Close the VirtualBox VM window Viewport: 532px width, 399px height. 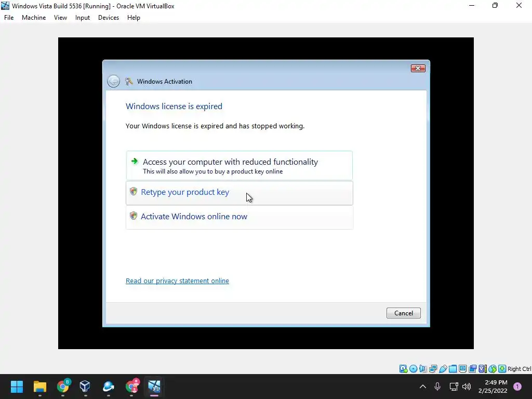click(x=519, y=5)
